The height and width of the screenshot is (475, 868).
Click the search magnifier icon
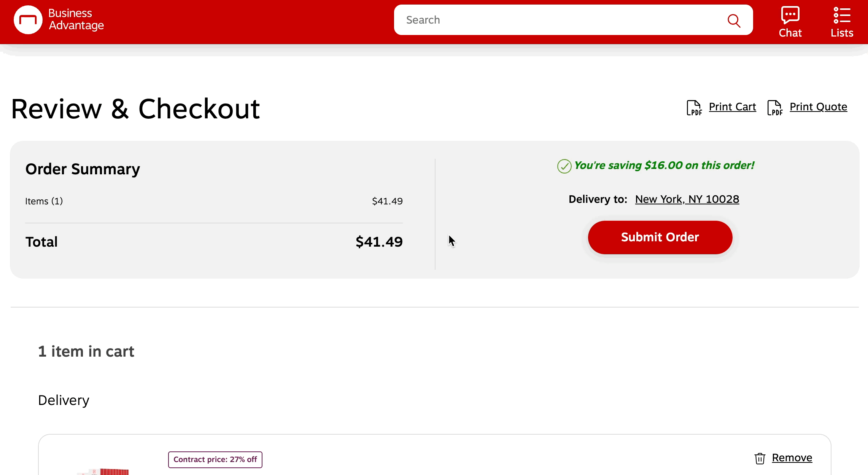pyautogui.click(x=733, y=21)
